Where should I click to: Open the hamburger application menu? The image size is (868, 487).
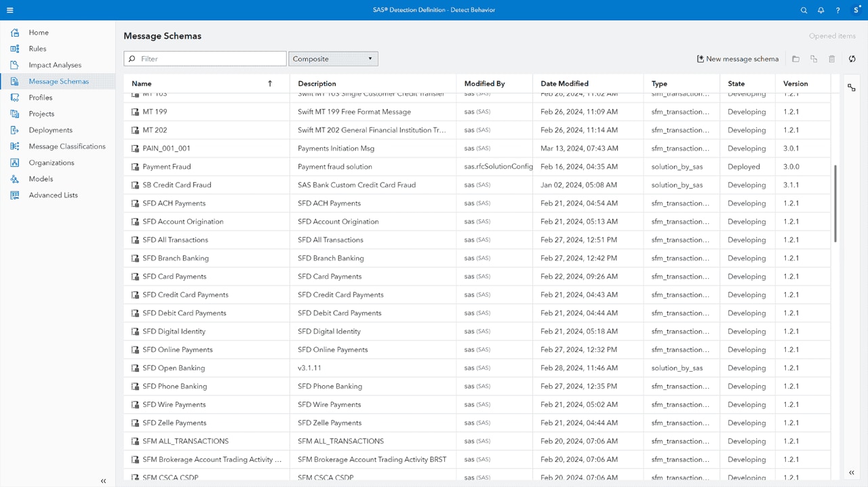[x=9, y=10]
